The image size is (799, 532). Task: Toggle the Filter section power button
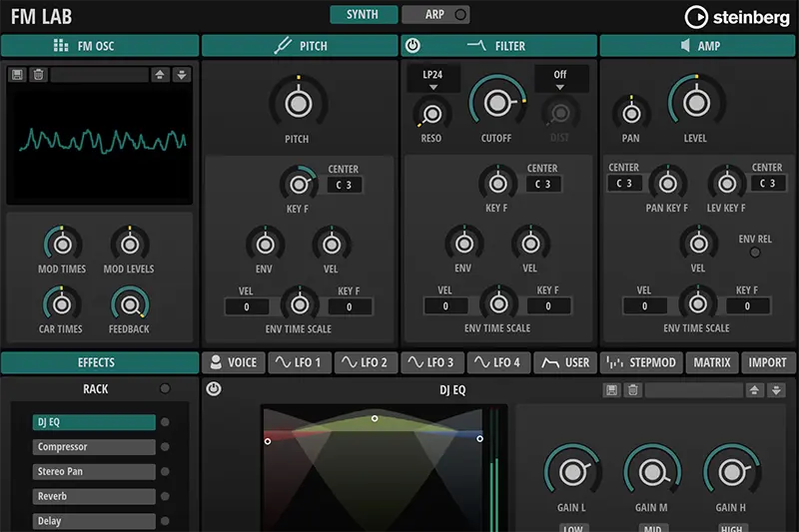[412, 46]
